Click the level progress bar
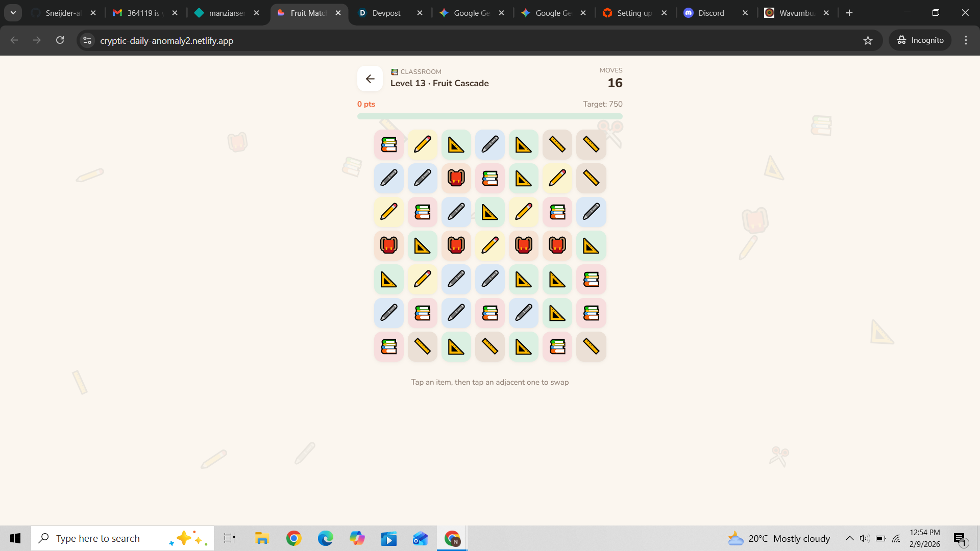Image resolution: width=980 pixels, height=551 pixels. point(489,116)
